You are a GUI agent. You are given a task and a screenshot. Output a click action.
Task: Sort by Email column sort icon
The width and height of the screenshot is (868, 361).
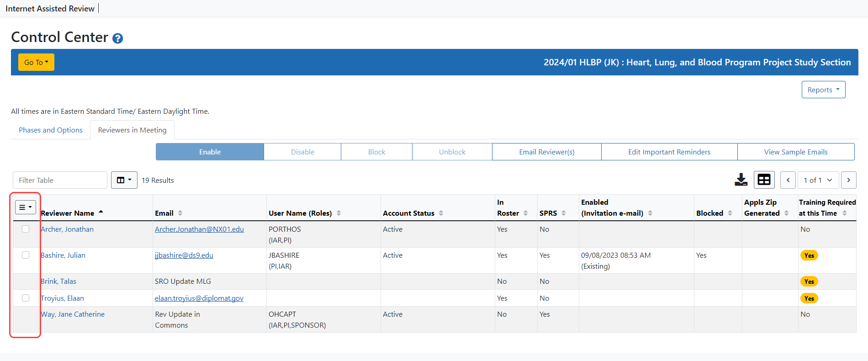click(x=180, y=213)
